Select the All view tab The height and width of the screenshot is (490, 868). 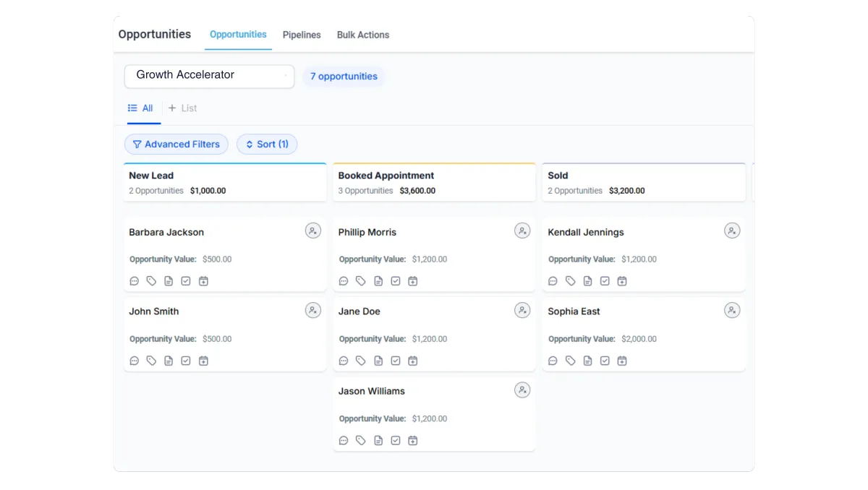[141, 108]
